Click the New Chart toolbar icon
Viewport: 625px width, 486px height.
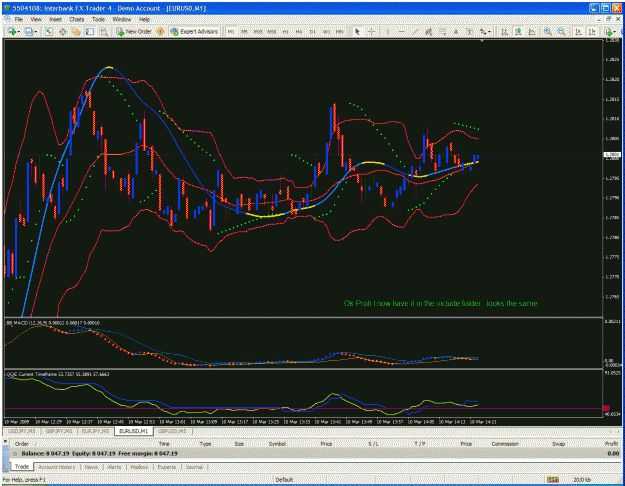tap(11, 31)
